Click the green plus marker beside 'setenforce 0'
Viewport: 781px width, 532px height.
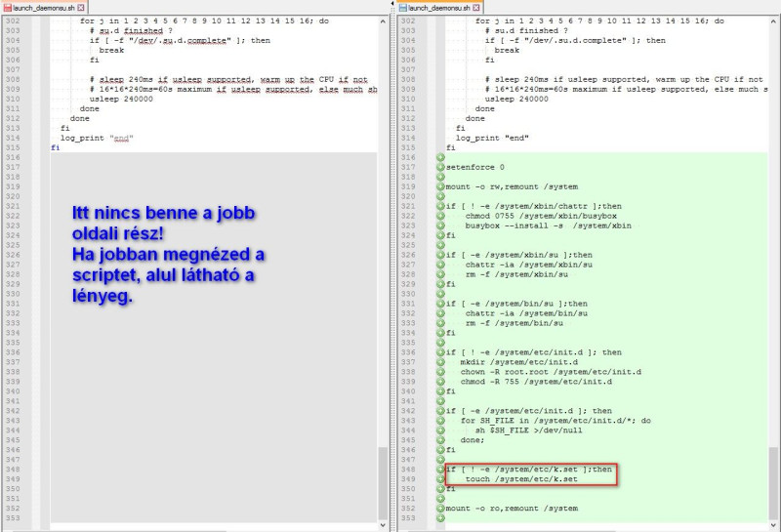click(440, 167)
